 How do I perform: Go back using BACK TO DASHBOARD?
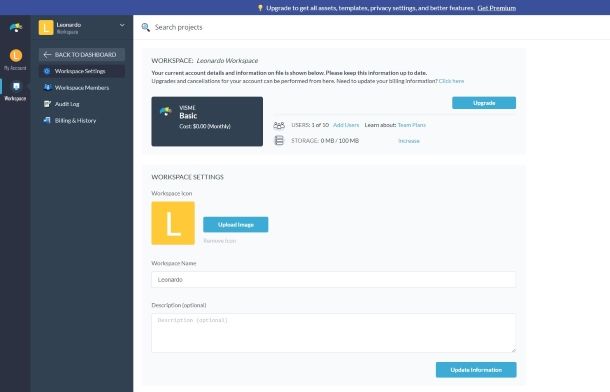pyautogui.click(x=82, y=54)
